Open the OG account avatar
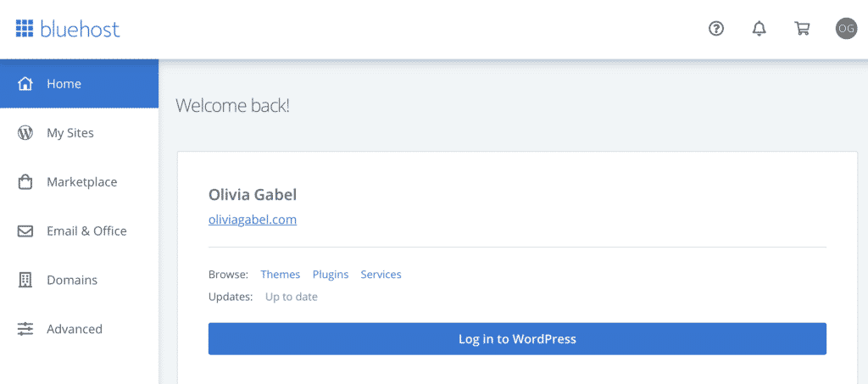 tap(846, 28)
